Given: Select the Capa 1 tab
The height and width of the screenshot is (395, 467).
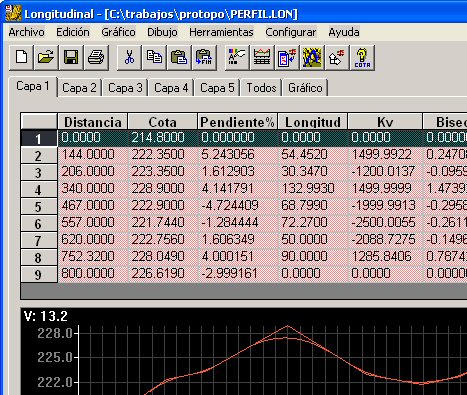Looking at the screenshot, I should (33, 86).
